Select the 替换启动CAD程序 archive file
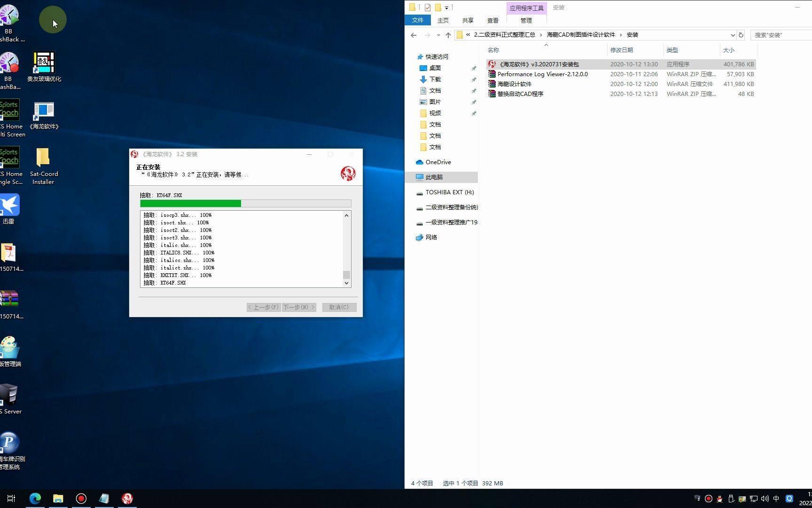Viewport: 812px width, 508px height. coord(620,94)
